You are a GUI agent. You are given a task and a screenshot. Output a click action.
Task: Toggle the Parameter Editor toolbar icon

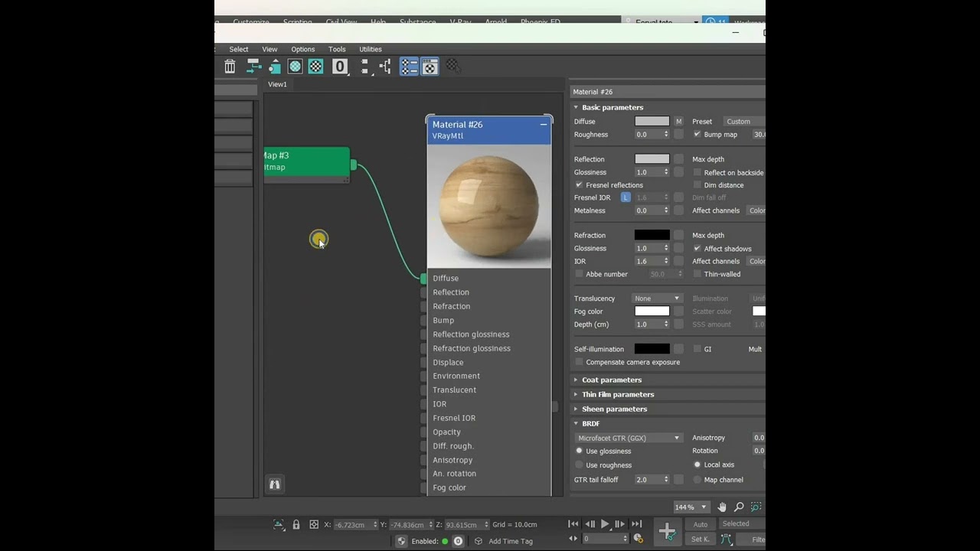[430, 67]
